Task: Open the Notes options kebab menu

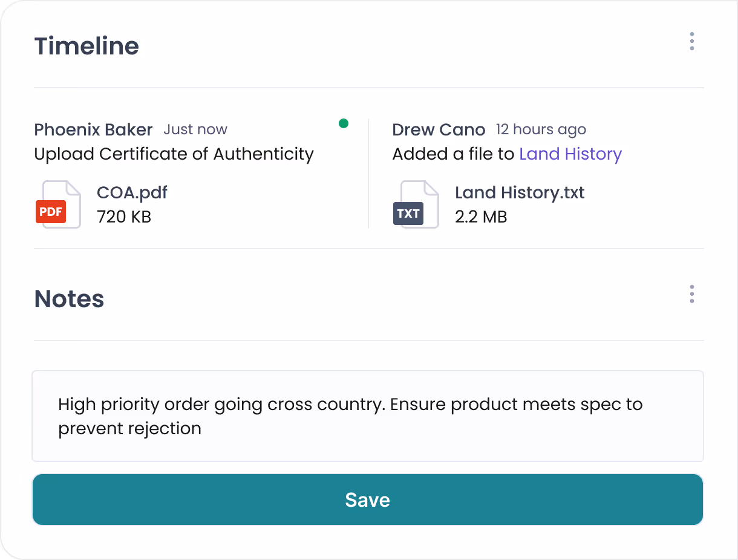Action: pos(691,294)
